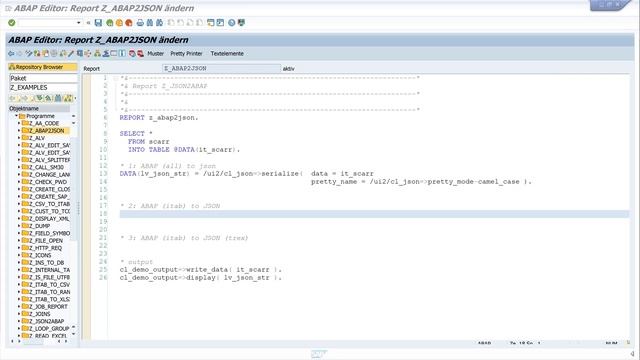The image size is (640, 360).
Task: Select Z_CHECK_PWD program
Action: point(47,182)
